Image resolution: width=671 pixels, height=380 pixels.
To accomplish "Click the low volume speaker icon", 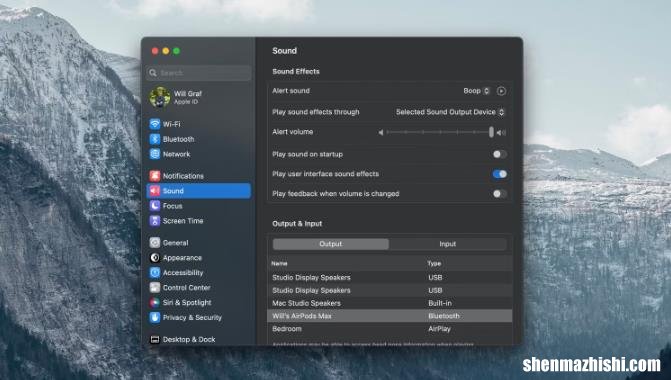I will pyautogui.click(x=381, y=132).
